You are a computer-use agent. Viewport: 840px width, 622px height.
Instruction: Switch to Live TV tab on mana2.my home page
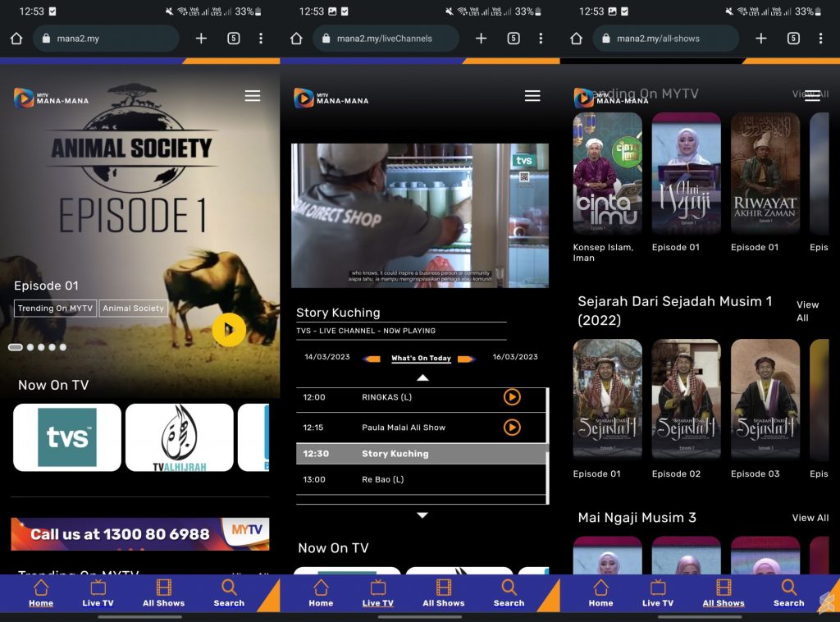pos(98,592)
